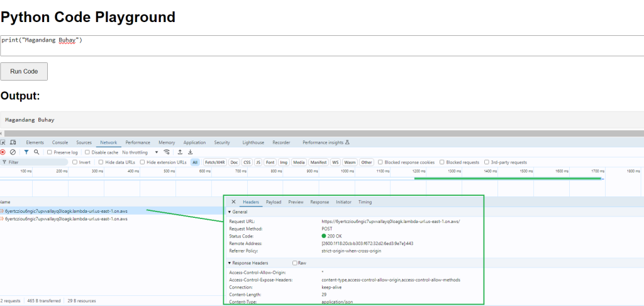Open network search with magnifier icon
This screenshot has width=644, height=306.
pos(36,152)
